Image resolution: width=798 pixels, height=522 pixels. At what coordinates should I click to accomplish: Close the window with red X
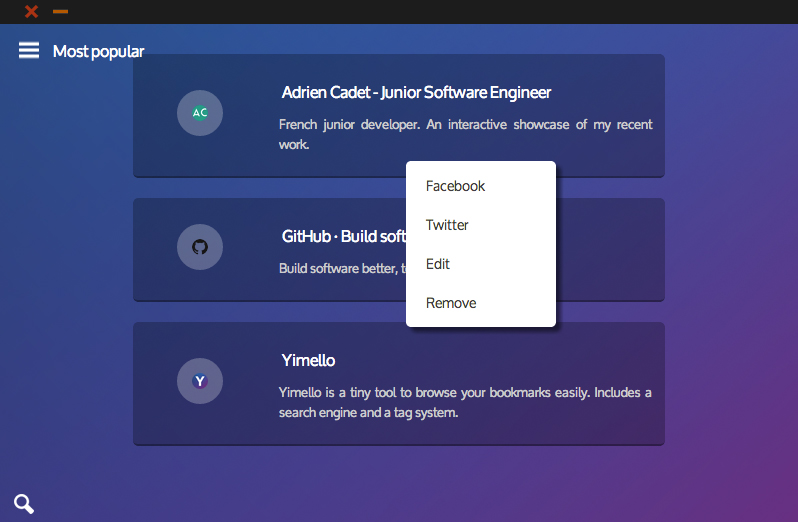pos(32,11)
